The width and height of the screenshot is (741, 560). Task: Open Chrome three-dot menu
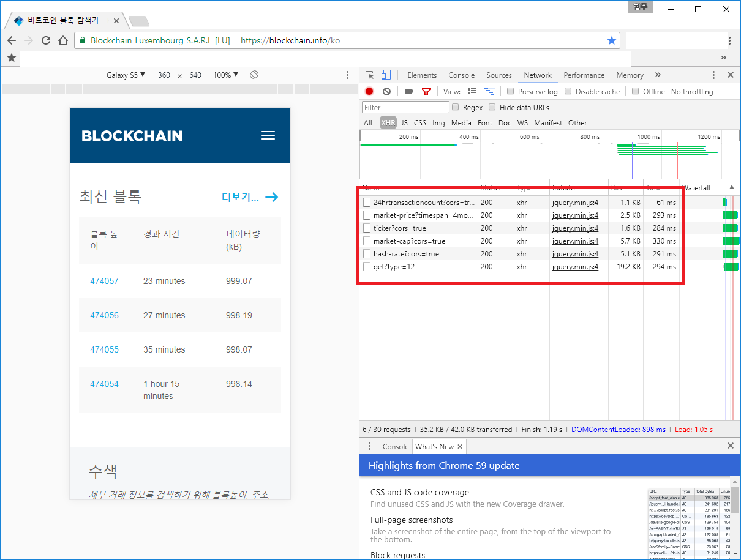click(x=730, y=40)
